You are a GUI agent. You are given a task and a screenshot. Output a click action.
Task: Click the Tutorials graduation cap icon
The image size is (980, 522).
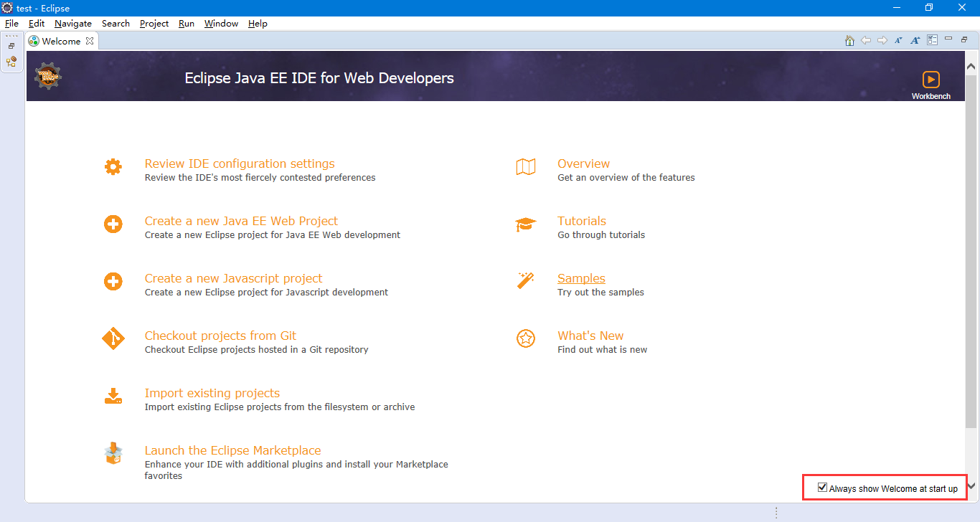click(526, 224)
